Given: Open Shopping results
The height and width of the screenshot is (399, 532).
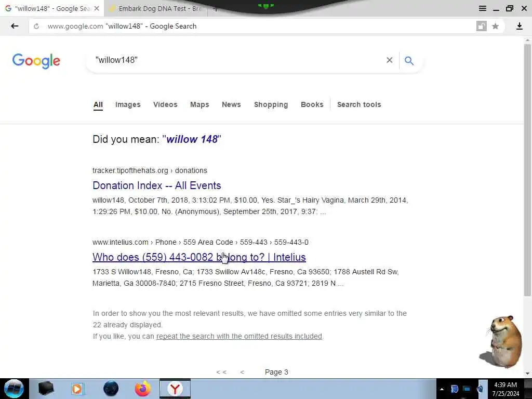Looking at the screenshot, I should (271, 104).
